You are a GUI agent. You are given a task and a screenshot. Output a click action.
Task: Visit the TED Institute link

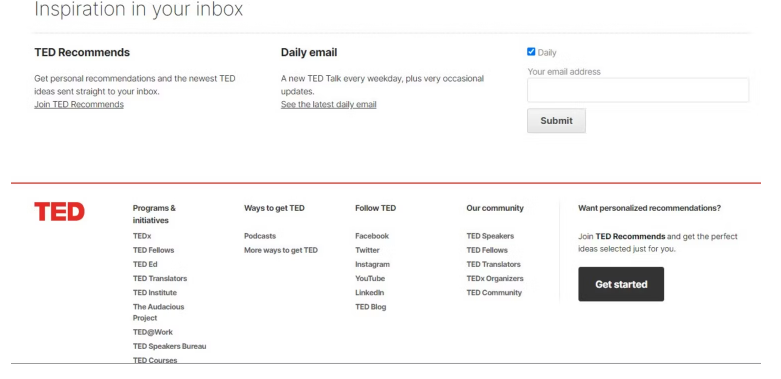click(155, 292)
